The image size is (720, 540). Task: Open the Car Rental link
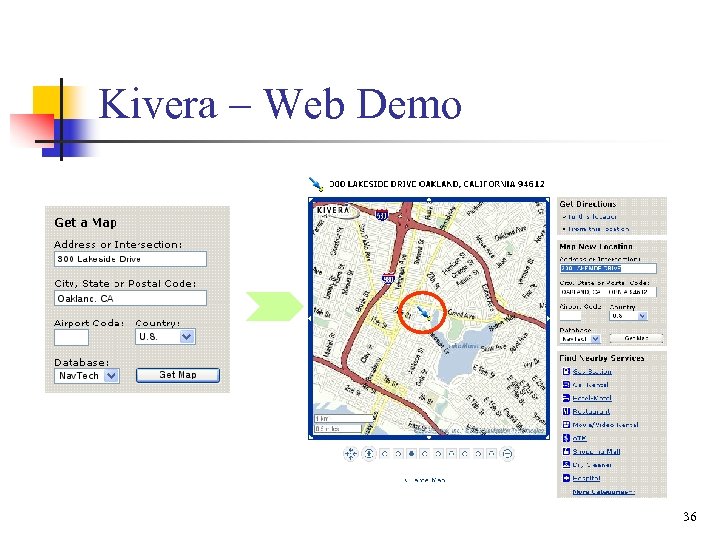pyautogui.click(x=591, y=385)
